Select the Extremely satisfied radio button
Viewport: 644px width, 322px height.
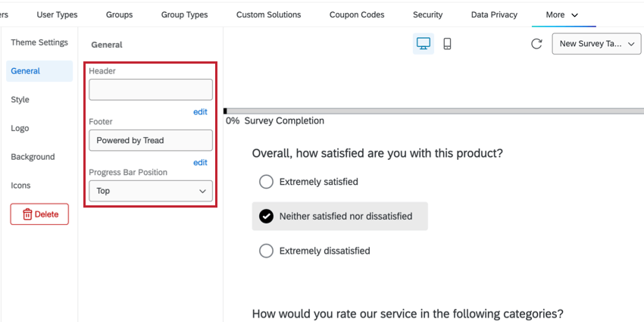266,182
